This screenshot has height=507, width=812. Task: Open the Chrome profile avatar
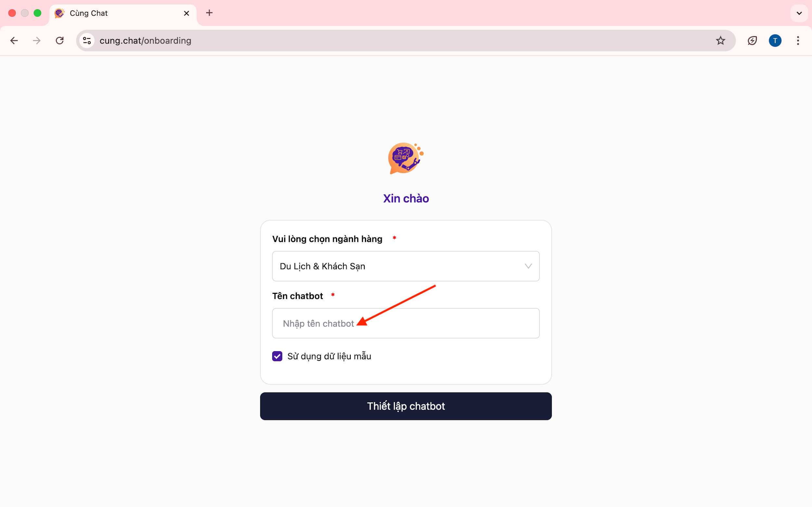click(775, 41)
